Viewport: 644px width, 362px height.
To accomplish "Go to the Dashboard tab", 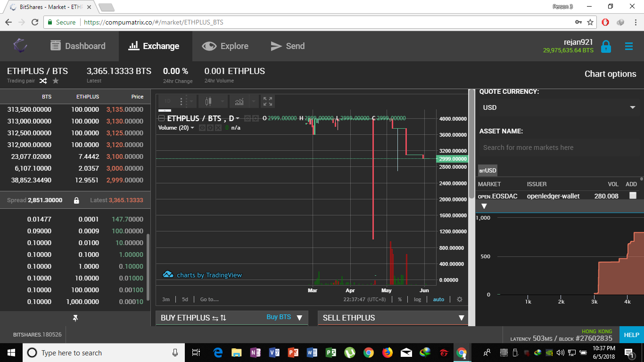I will (x=78, y=46).
